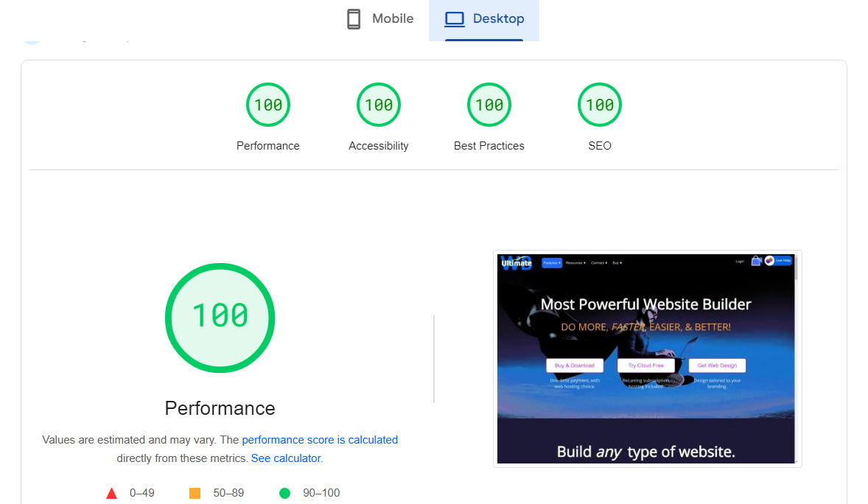Select the Desktop tab
Image resolution: width=868 pixels, height=504 pixels.
(484, 19)
